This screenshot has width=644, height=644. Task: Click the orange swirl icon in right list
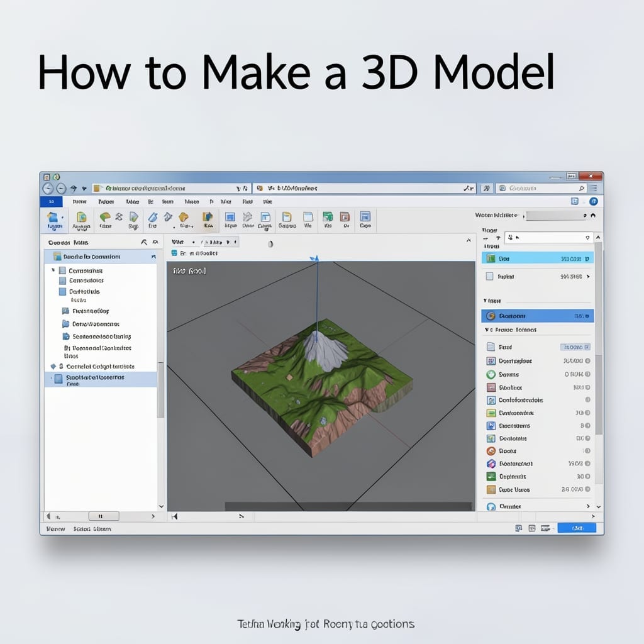coord(491,451)
